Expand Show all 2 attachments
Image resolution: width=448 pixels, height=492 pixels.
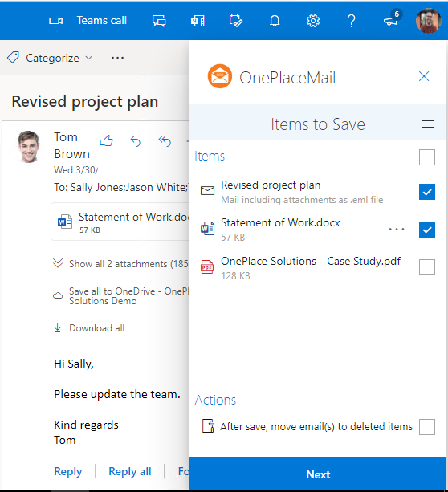click(x=121, y=264)
